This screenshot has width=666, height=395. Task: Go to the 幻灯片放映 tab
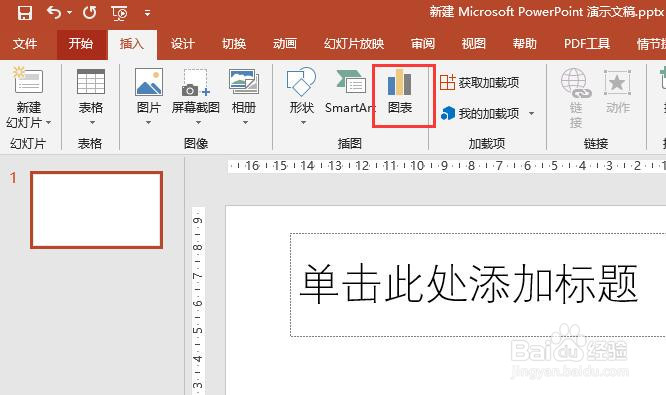pyautogui.click(x=354, y=44)
